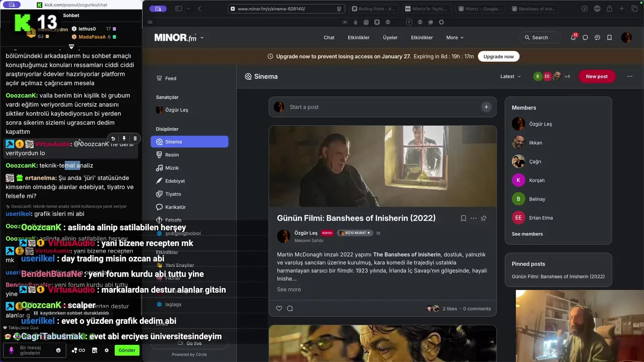Expand the MINOR.fm community dropdown
The width and height of the screenshot is (644, 362).
(x=202, y=38)
